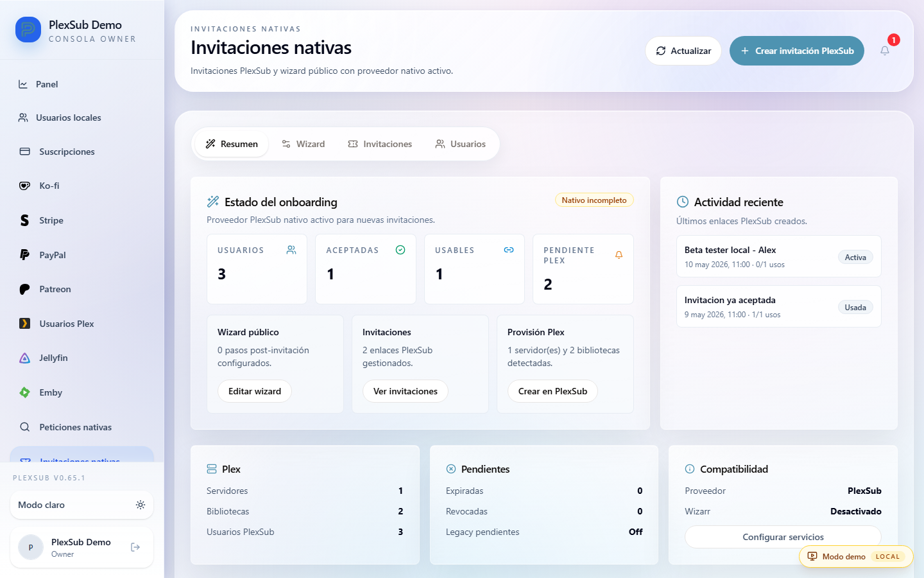Click the magic wand icon by Estado del onboarding
Viewport: 924px width, 578px height.
click(x=213, y=202)
